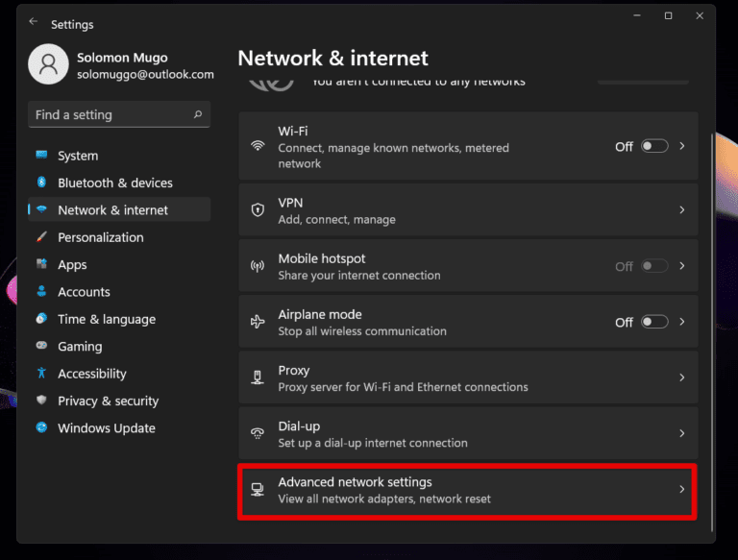738x560 pixels.
Task: Click the Find a setting search box
Action: 111,114
